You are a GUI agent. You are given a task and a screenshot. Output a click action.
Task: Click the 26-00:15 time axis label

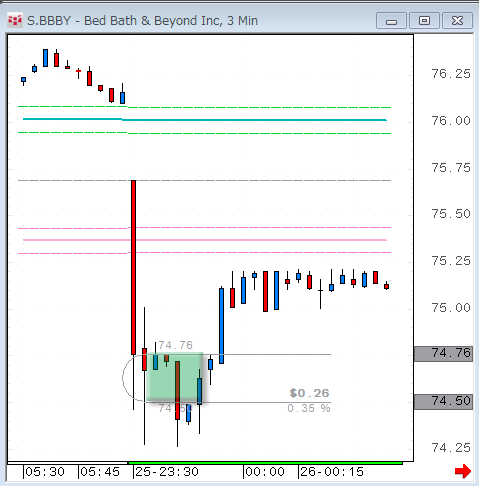click(332, 472)
